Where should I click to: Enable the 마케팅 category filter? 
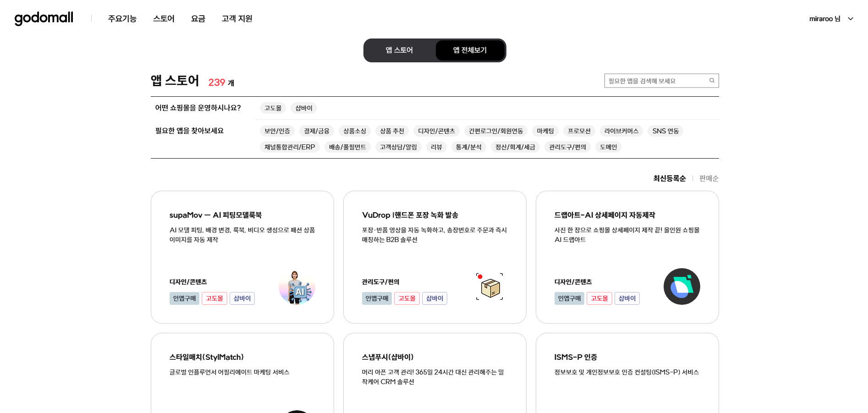pos(545,131)
